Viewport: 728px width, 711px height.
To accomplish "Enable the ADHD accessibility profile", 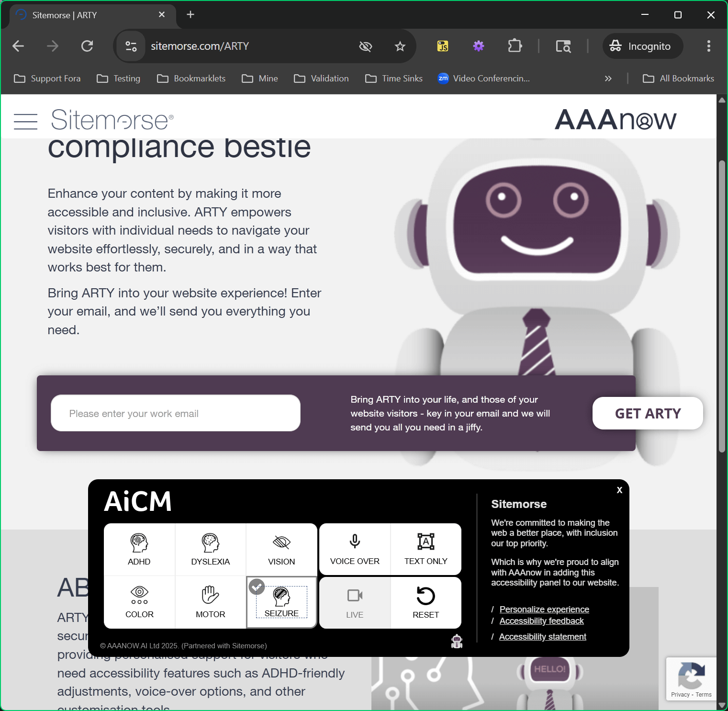I will click(139, 549).
